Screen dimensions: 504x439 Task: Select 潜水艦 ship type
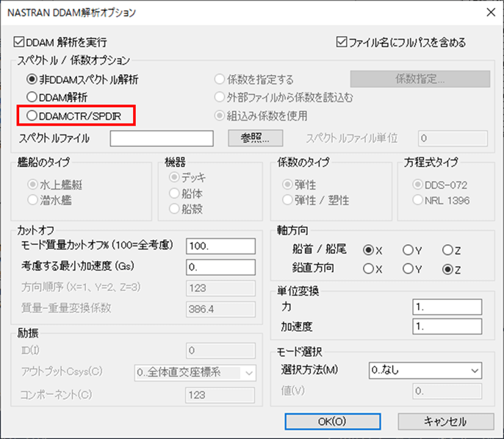pos(32,200)
